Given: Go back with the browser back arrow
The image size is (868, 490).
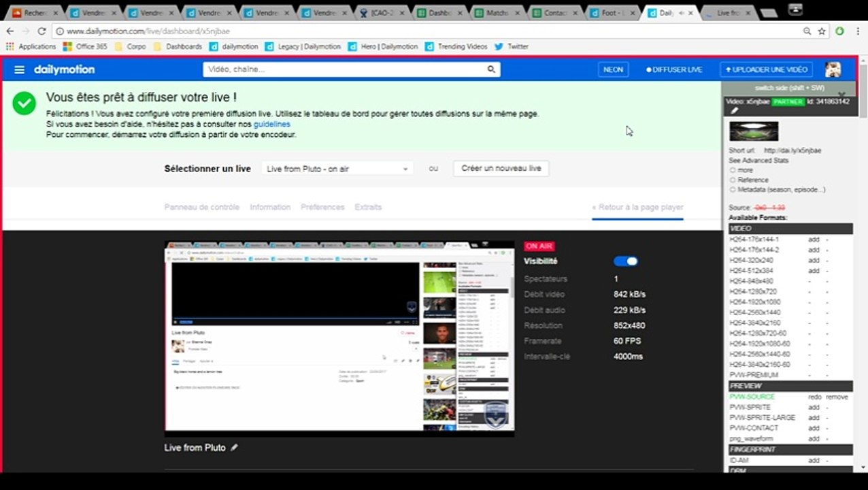Looking at the screenshot, I should 10,31.
